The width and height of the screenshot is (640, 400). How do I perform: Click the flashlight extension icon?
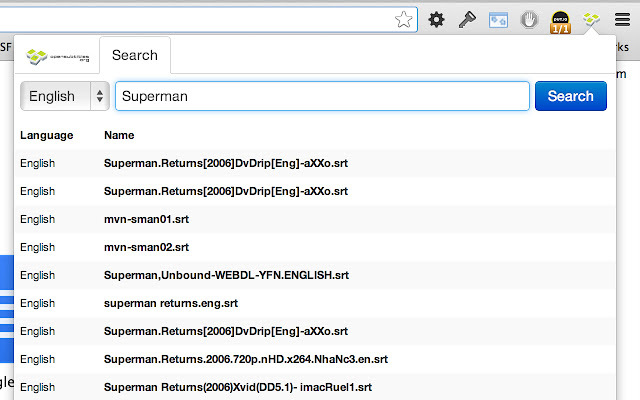[x=467, y=19]
